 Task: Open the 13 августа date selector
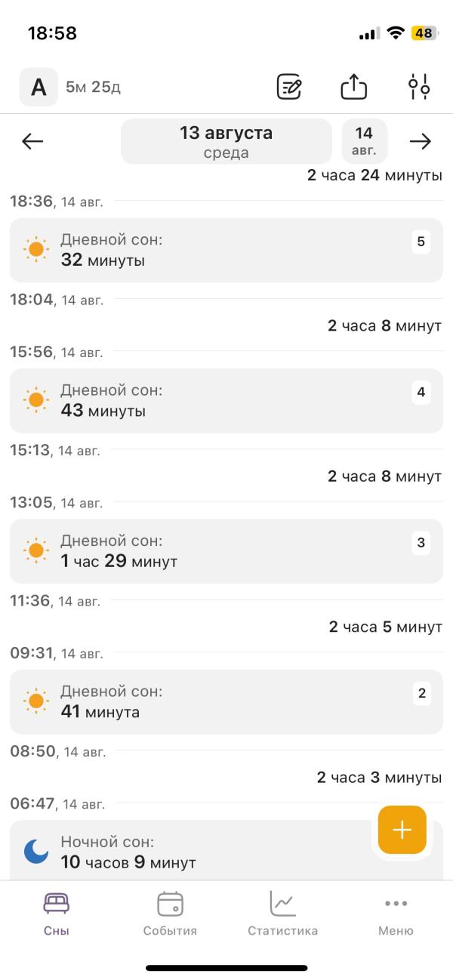click(226, 141)
